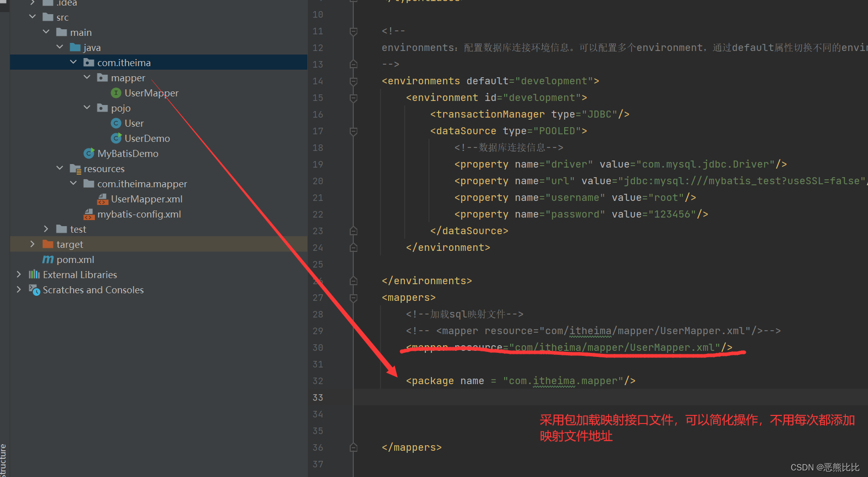Expand the Scratches and Consoles chevron
The height and width of the screenshot is (477, 868).
19,290
